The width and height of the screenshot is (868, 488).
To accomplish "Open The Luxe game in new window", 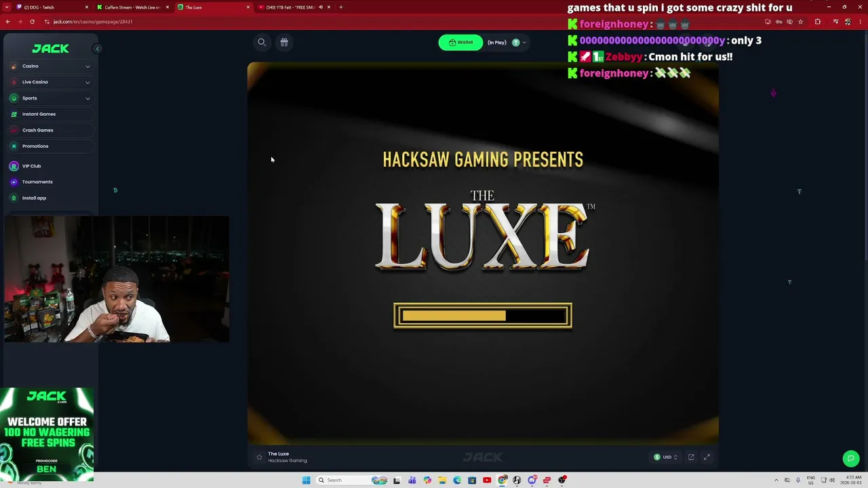I will click(691, 457).
